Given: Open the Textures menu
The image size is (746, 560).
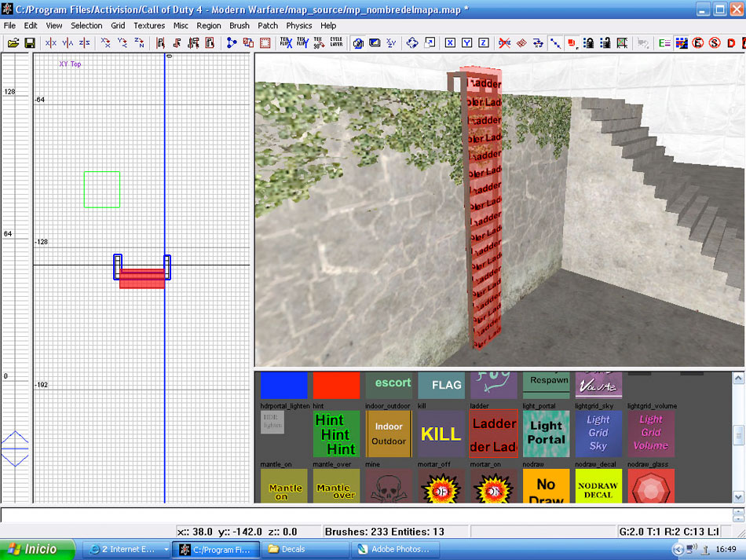Looking at the screenshot, I should pos(149,25).
